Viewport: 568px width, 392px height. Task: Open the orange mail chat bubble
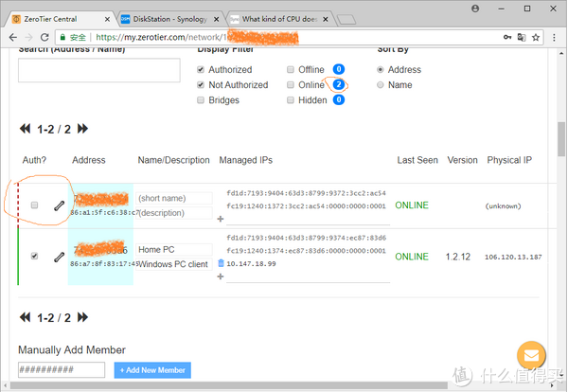(x=531, y=355)
